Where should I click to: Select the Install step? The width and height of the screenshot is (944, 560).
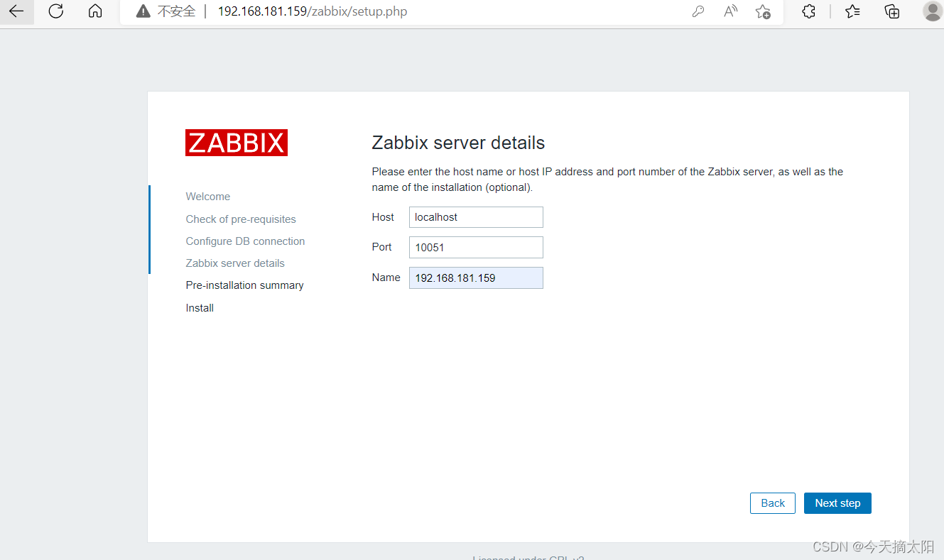pyautogui.click(x=200, y=308)
